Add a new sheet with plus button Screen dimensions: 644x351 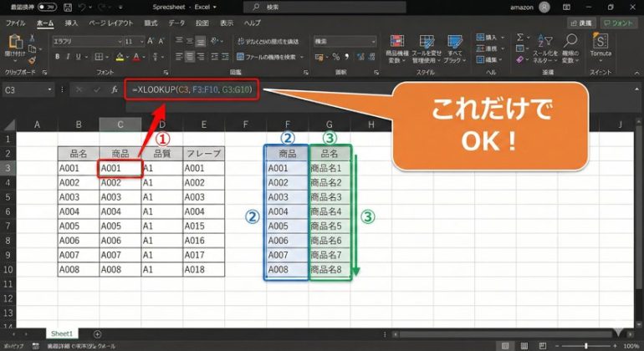click(97, 333)
